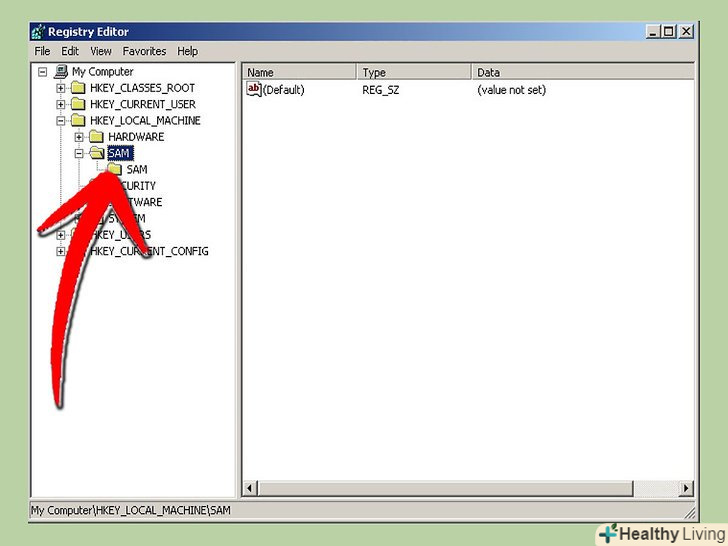Image resolution: width=728 pixels, height=546 pixels.
Task: Click the My Computer icon
Action: tap(61, 72)
